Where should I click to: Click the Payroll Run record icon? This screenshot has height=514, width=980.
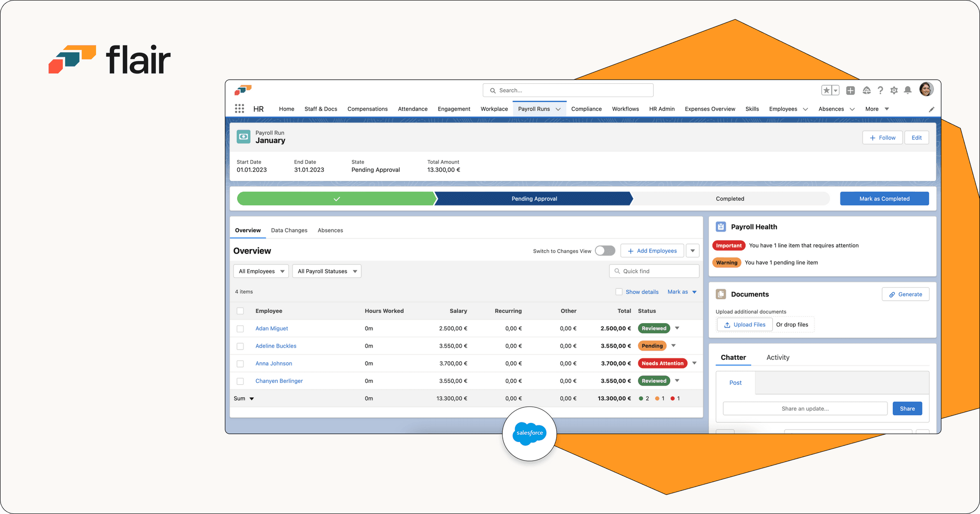(x=244, y=137)
